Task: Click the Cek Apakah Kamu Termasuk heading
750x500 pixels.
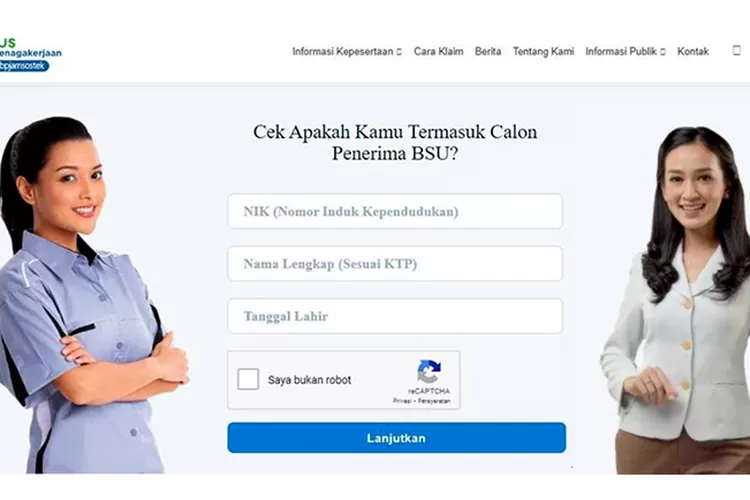Action: point(395,143)
